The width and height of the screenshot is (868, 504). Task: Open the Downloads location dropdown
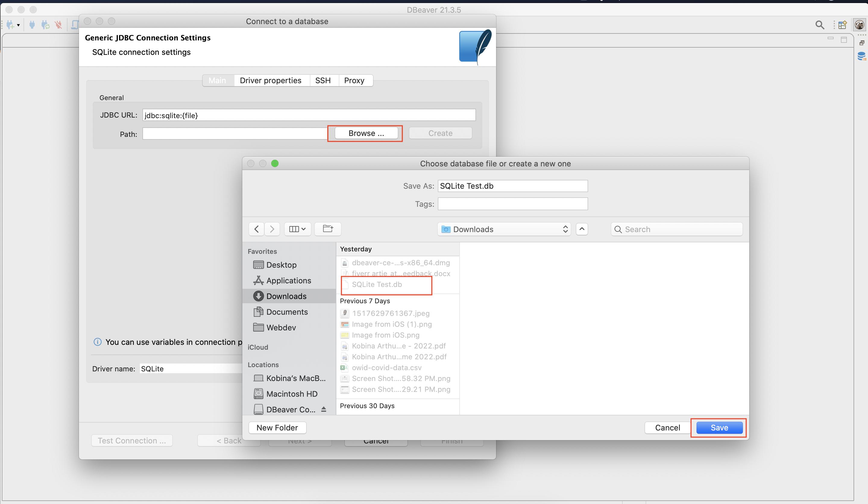click(504, 229)
